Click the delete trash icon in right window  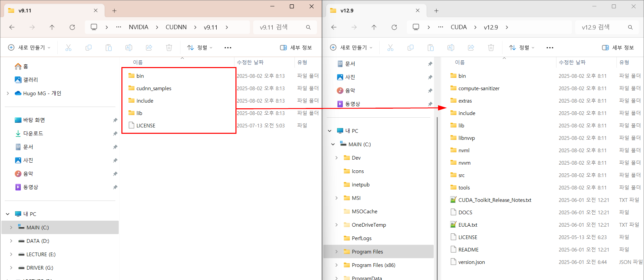coord(491,48)
